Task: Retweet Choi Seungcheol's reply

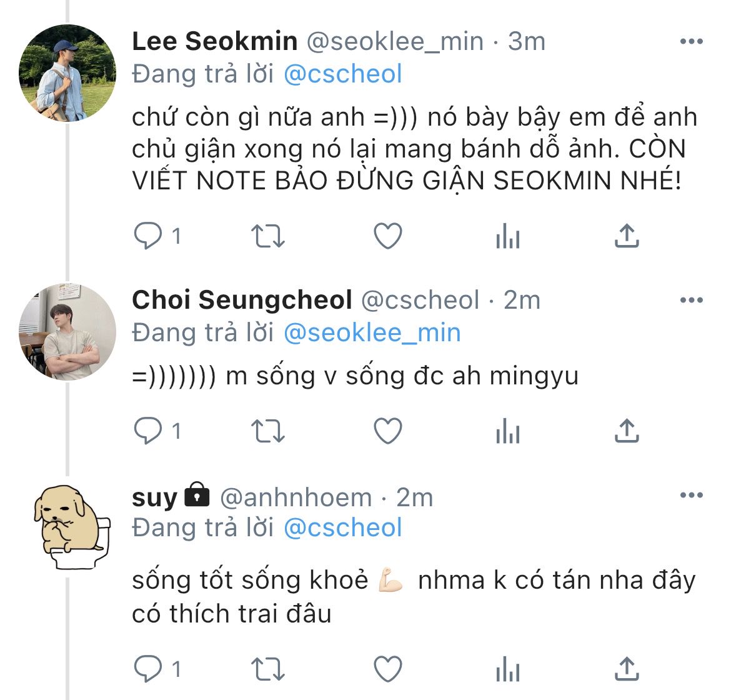Action: tap(267, 431)
